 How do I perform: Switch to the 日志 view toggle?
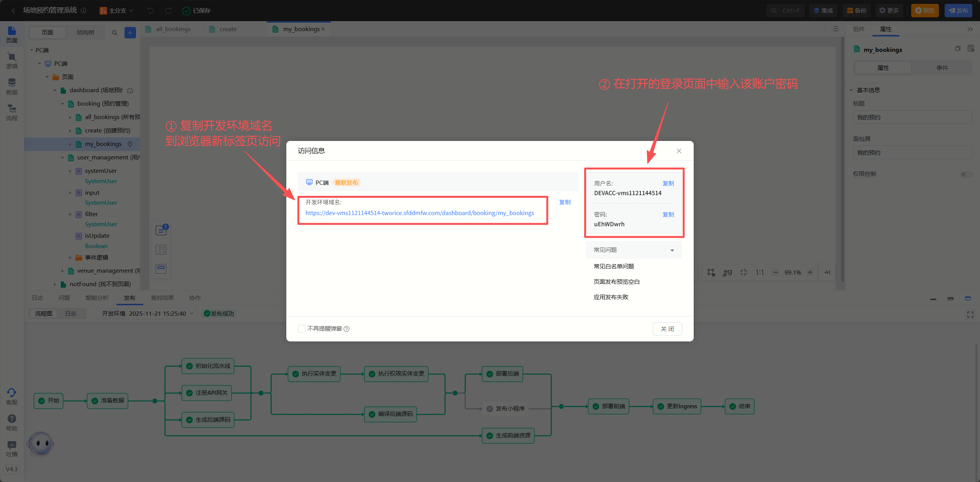click(x=71, y=313)
